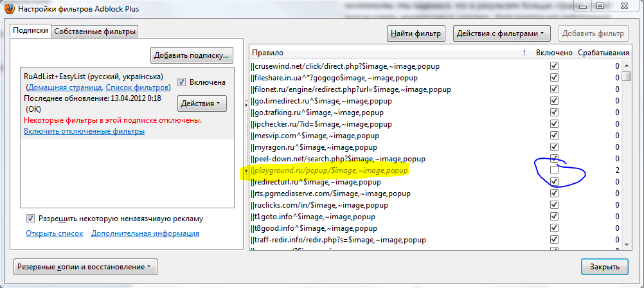Viewport: 644px width, 288px height.
Task: Uncheck the ipchecker.ru filter checkbox
Action: point(555,123)
